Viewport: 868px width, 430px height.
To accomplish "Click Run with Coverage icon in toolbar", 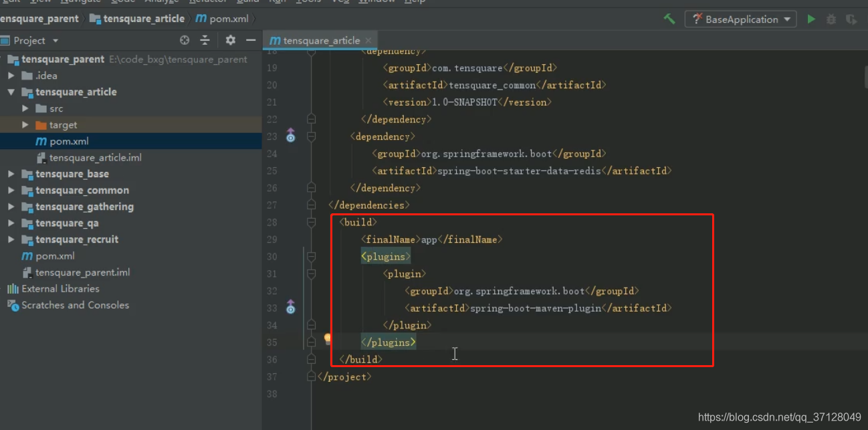I will point(851,19).
